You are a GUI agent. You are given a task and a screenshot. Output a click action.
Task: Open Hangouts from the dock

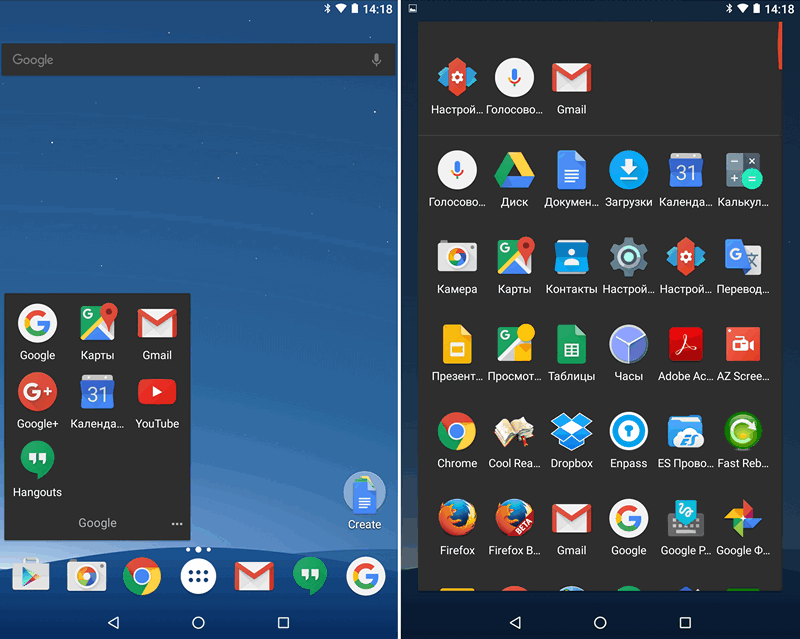(310, 576)
